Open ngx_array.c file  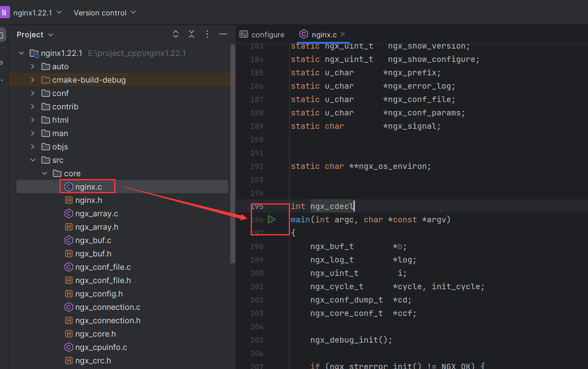(96, 213)
